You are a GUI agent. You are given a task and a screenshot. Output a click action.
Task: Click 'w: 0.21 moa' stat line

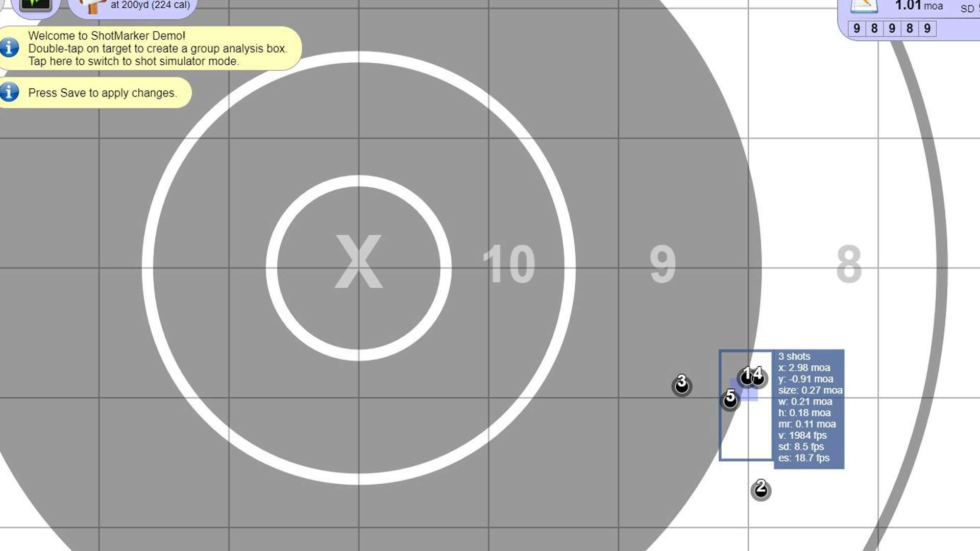coord(805,402)
